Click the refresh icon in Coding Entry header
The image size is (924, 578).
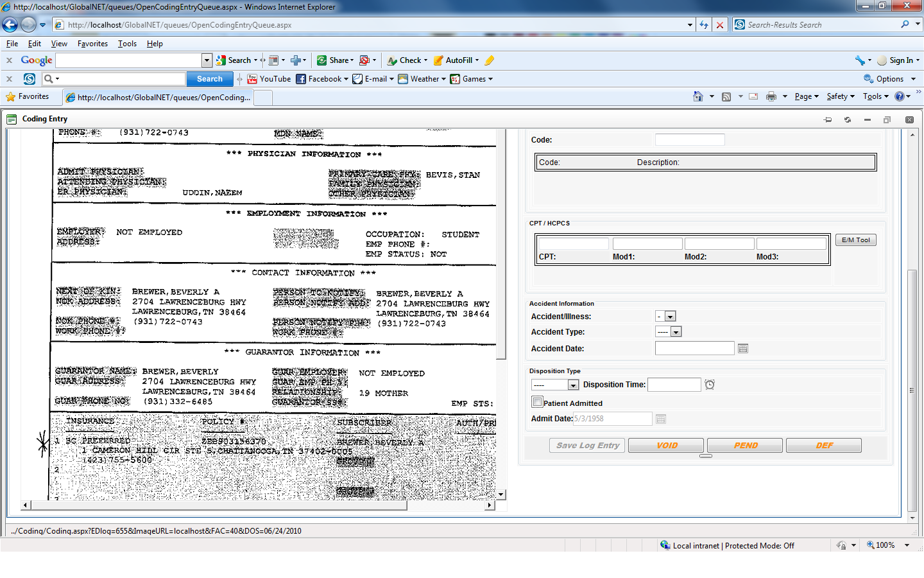pyautogui.click(x=848, y=120)
